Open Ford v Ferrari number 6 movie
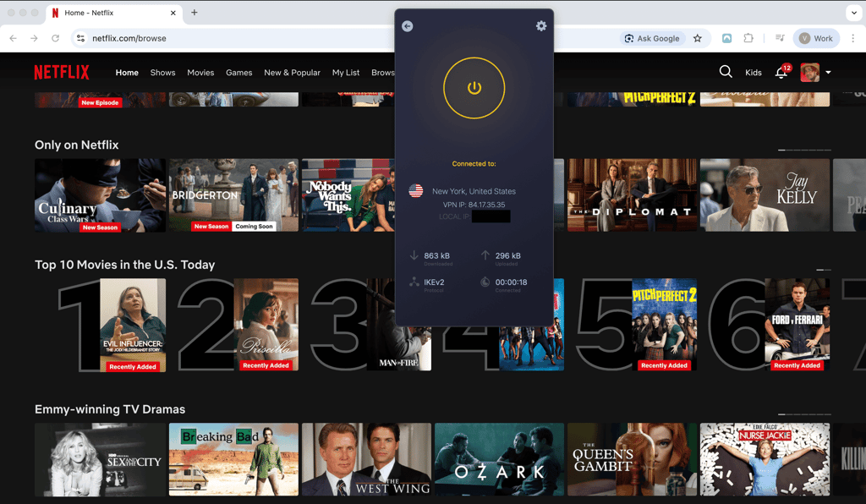866x504 pixels. coord(797,325)
